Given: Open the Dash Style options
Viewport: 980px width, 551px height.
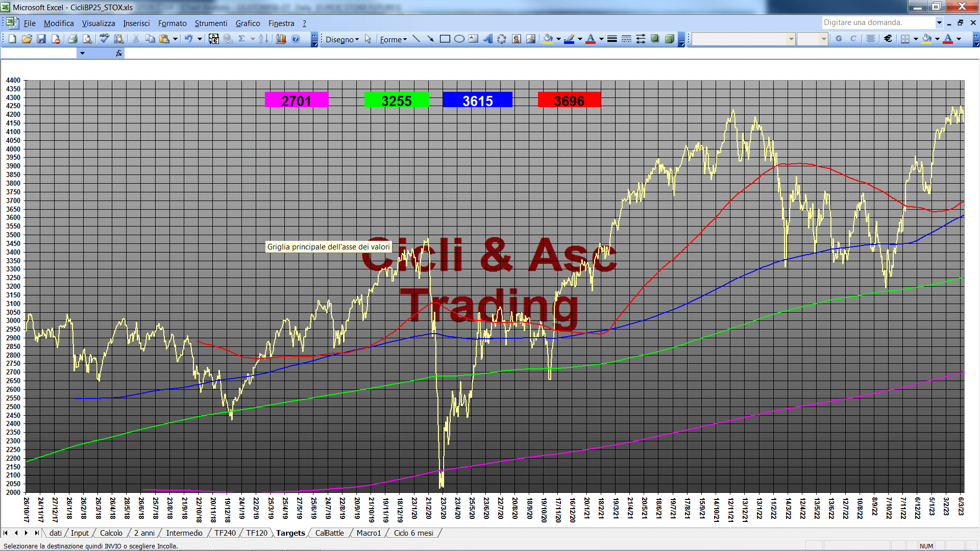Looking at the screenshot, I should [x=626, y=39].
